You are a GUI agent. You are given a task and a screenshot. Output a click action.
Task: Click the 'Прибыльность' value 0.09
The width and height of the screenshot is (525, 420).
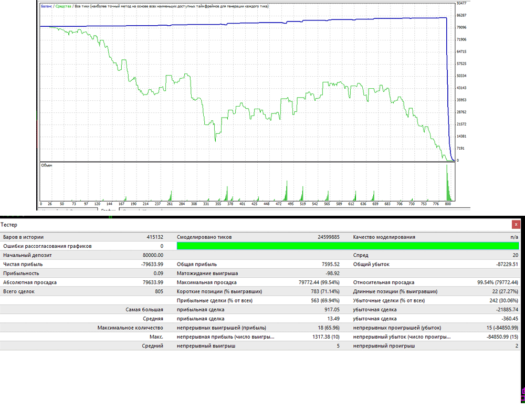tap(159, 274)
